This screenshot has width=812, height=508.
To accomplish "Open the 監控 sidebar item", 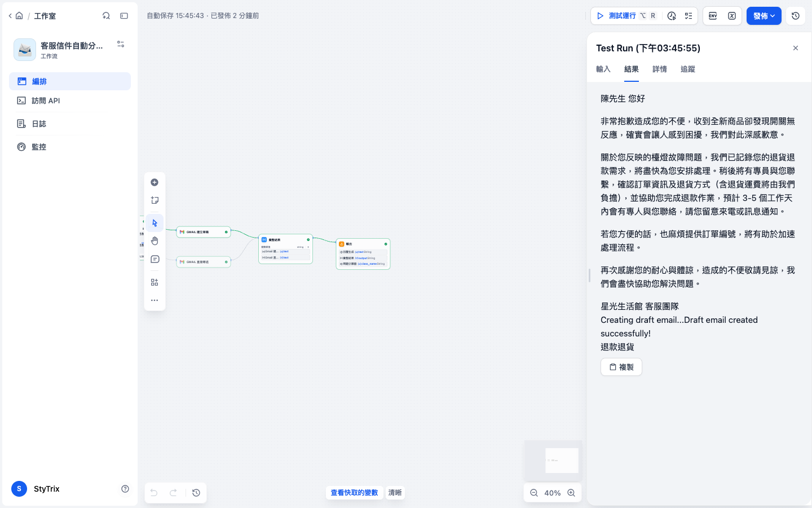I will [x=70, y=147].
